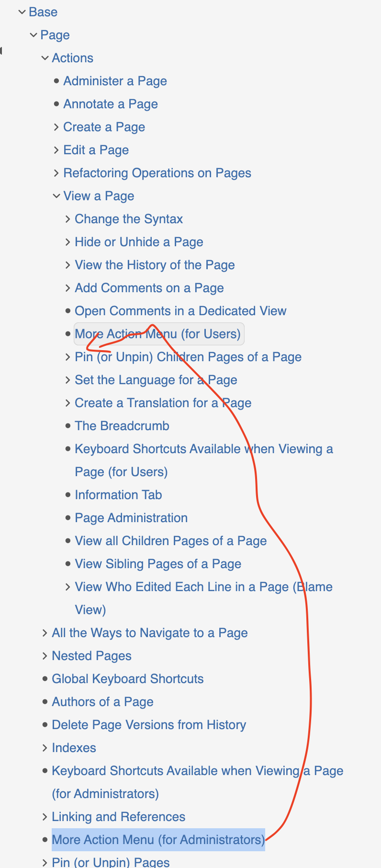Image resolution: width=381 pixels, height=868 pixels.
Task: Expand Change the Syntax chevron
Action: (x=68, y=219)
